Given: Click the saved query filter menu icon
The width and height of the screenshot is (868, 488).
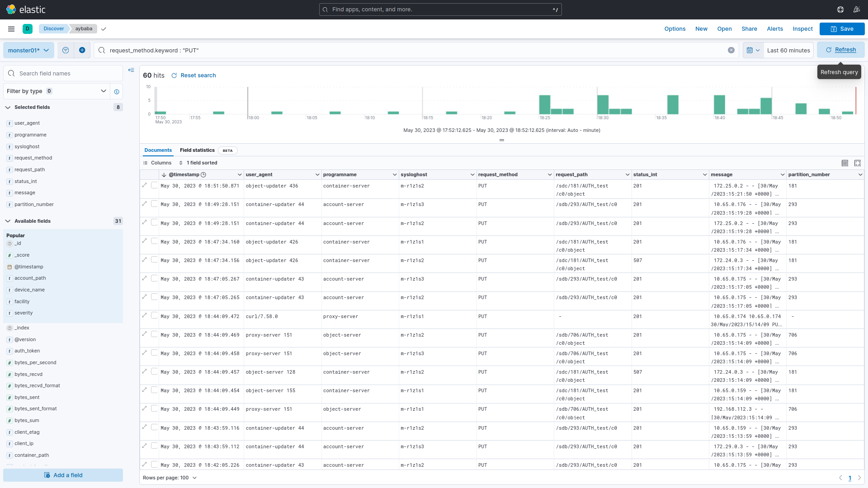Looking at the screenshot, I should click(x=66, y=50).
